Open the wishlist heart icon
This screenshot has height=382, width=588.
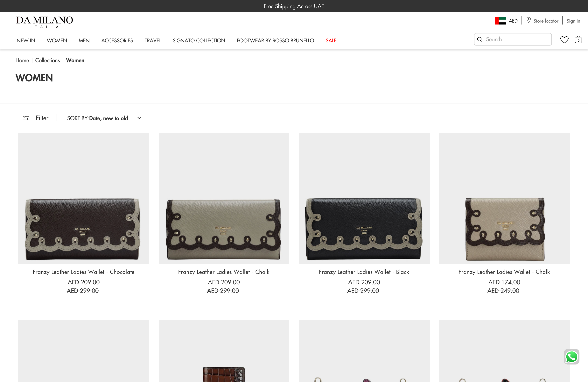tap(564, 39)
